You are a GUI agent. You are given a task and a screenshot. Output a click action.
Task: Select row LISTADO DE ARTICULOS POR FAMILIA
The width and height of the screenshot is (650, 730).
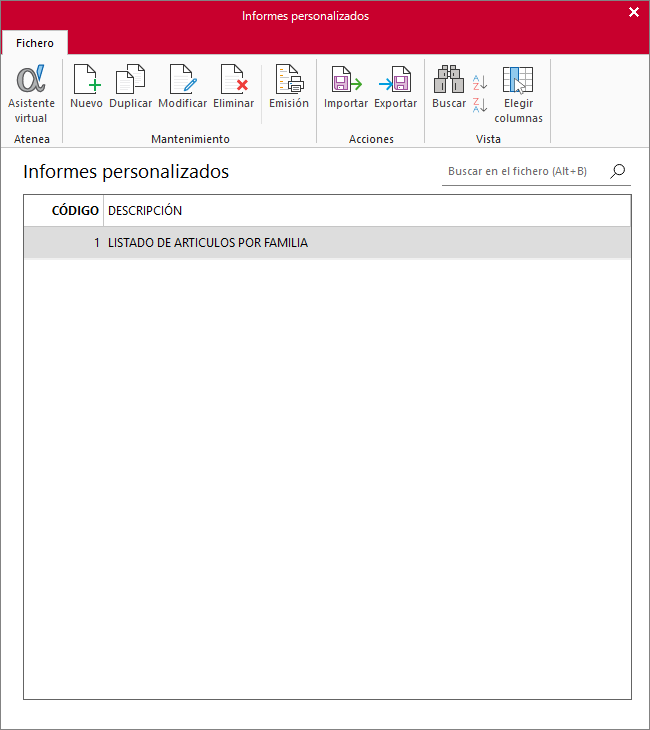[327, 243]
